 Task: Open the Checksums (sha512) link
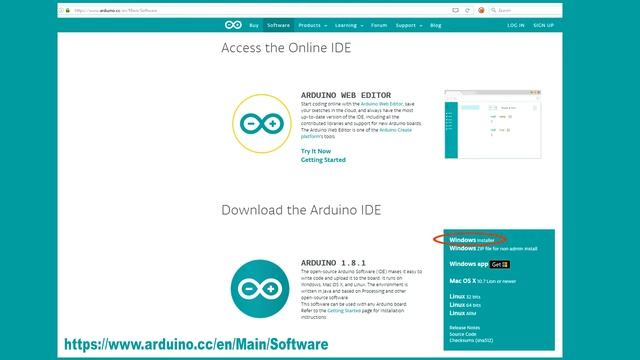[x=471, y=340]
